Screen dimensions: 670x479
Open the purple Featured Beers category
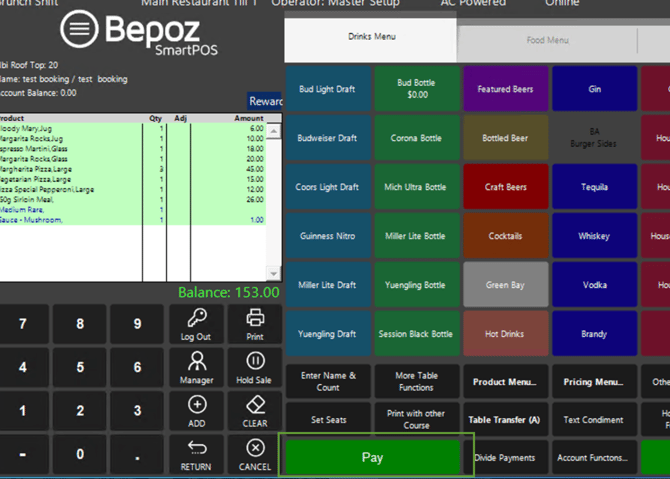505,90
